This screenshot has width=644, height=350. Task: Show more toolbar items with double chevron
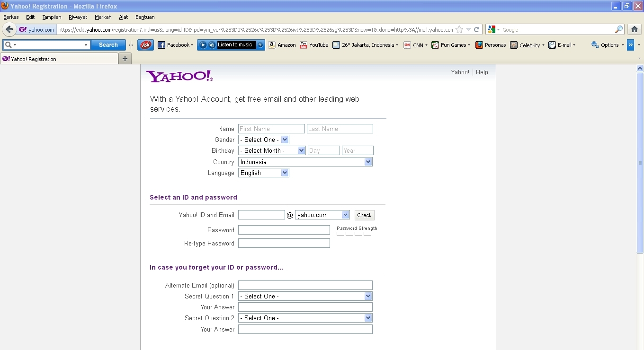pos(630,45)
